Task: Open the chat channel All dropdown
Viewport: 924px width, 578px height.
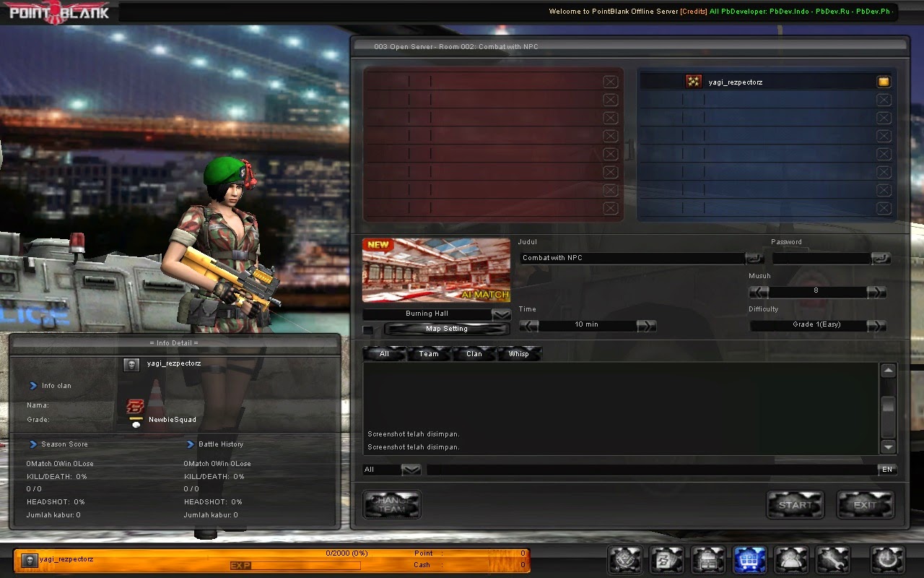Action: coord(411,470)
